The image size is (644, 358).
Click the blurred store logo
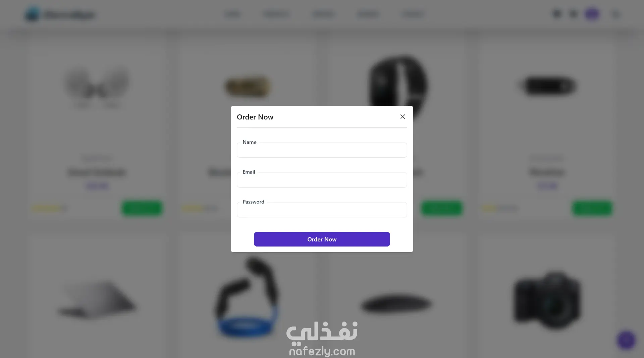tap(60, 14)
